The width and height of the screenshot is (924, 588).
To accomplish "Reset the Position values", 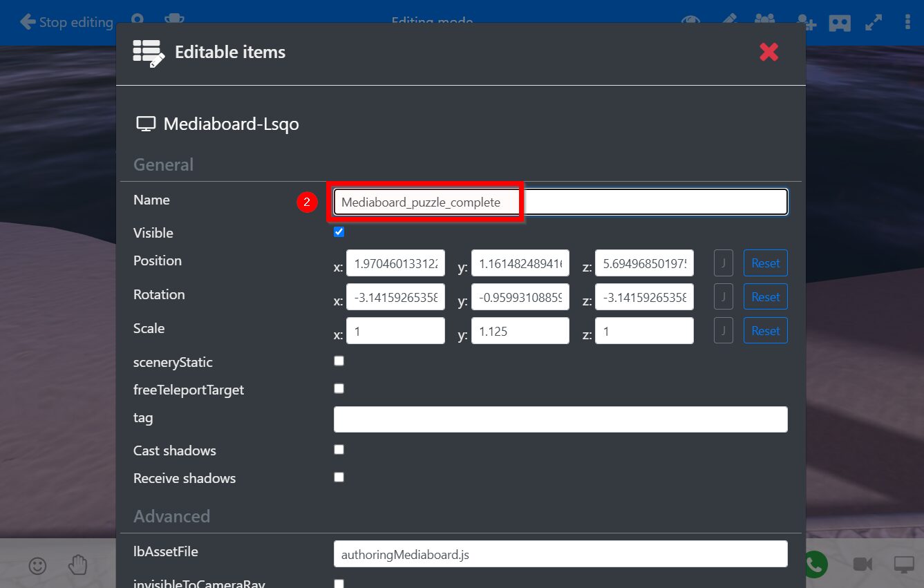I will 765,263.
